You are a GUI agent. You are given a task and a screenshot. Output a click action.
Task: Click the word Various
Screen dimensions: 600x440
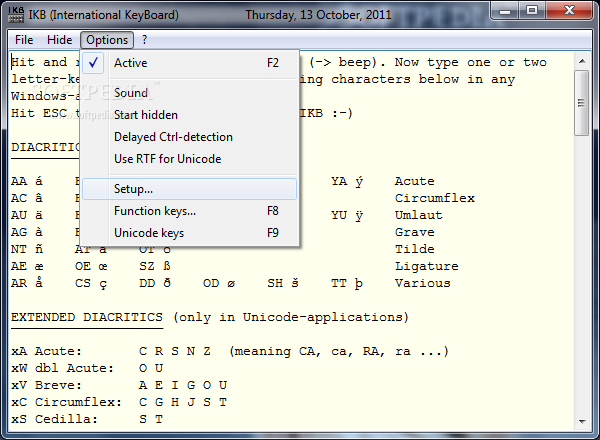423,284
